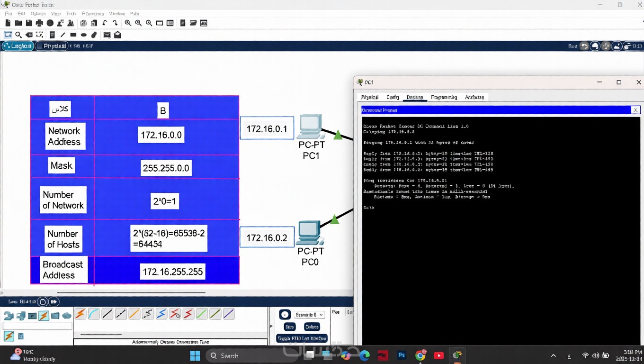Click the Undo arrow in main toolbar
The width and height of the screenshot is (644, 364).
(x=105, y=23)
